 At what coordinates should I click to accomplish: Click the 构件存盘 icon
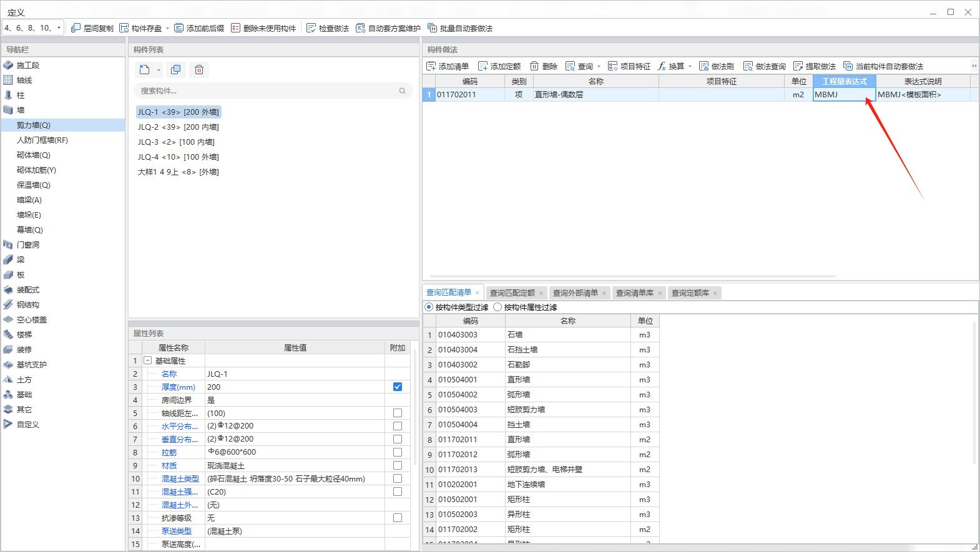[x=124, y=28]
